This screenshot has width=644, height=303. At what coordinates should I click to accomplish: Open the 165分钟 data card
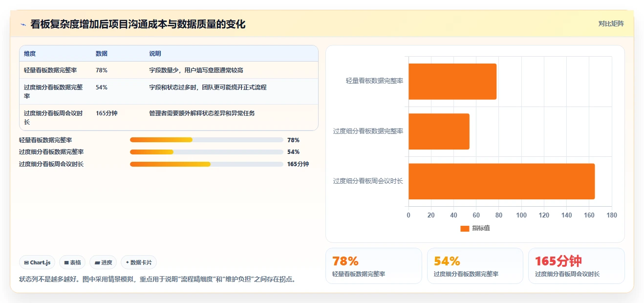pyautogui.click(x=576, y=266)
